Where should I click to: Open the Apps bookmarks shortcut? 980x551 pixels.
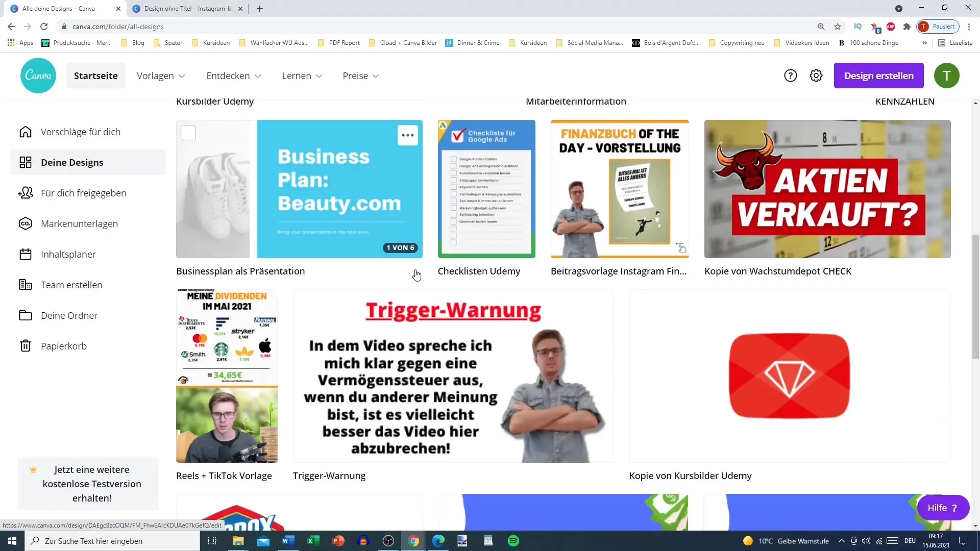[x=20, y=43]
